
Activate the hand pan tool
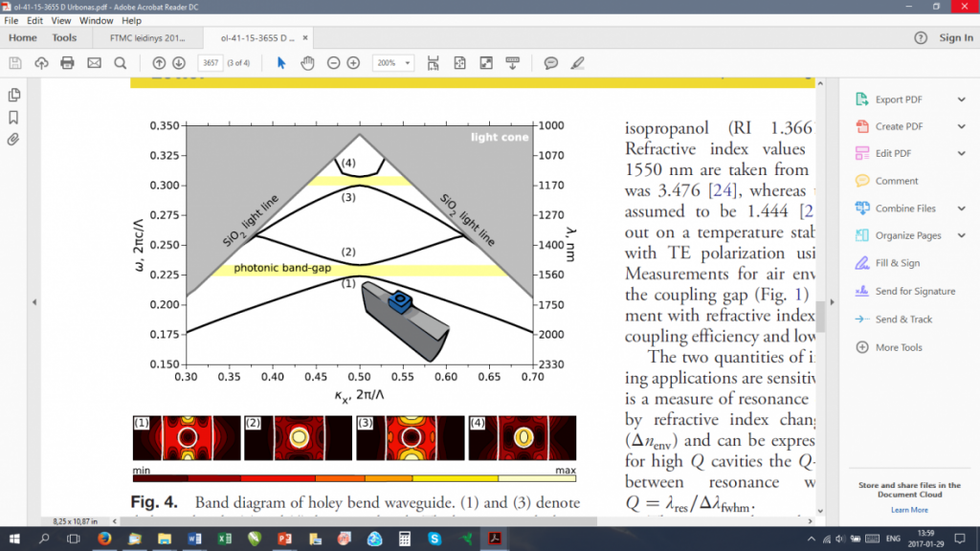(x=307, y=63)
